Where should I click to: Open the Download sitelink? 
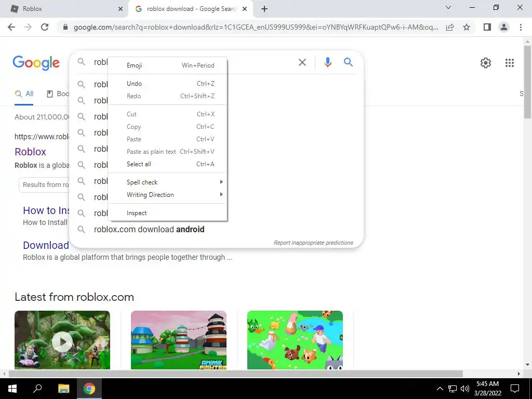[x=46, y=245]
